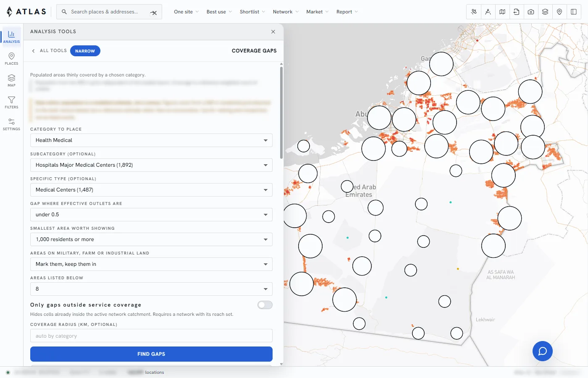Click the 'Coverage Gaps' panel heading
The image size is (588, 378).
[254, 51]
